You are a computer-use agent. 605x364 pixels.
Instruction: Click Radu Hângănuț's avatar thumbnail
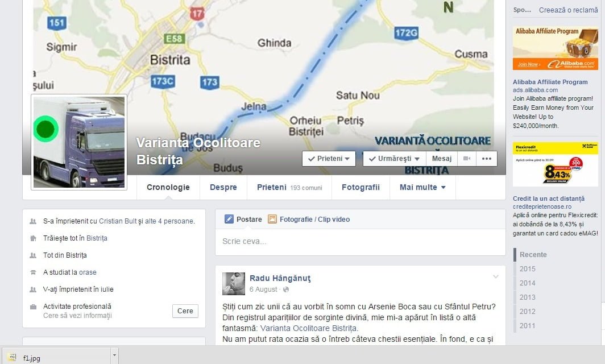click(x=234, y=283)
